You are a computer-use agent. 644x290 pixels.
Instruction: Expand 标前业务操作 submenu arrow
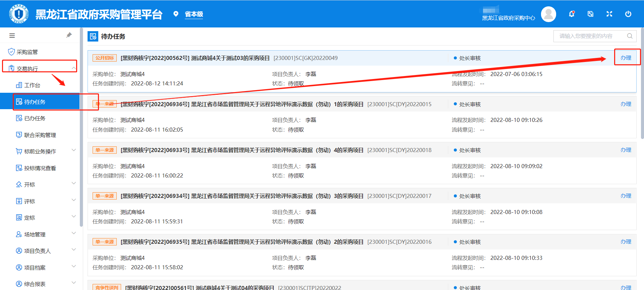(74, 150)
